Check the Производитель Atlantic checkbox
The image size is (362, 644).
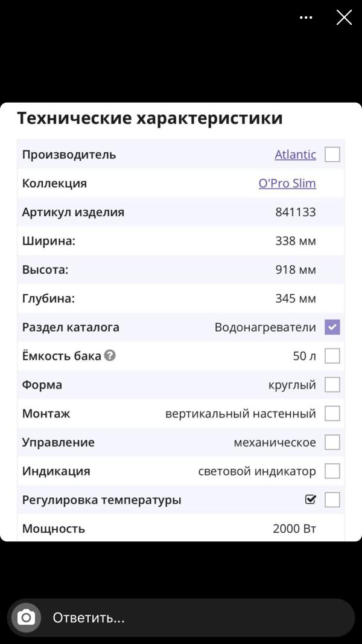pos(332,155)
